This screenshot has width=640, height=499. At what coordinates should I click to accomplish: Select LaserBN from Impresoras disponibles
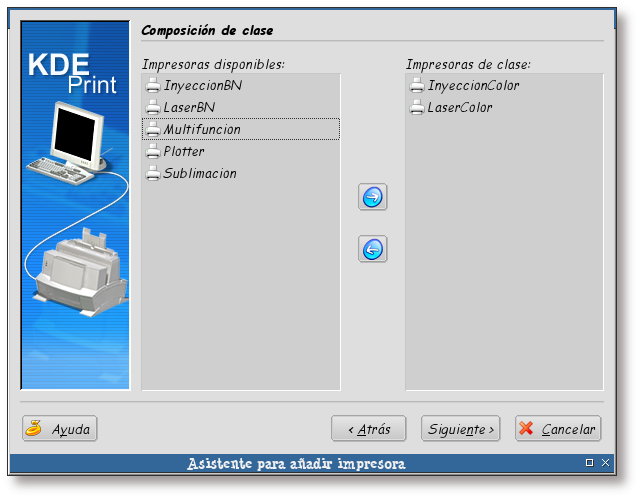point(189,108)
